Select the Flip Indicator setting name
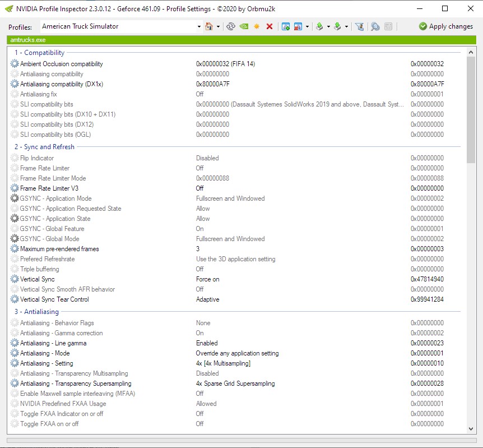The width and height of the screenshot is (483, 448). pyautogui.click(x=37, y=158)
